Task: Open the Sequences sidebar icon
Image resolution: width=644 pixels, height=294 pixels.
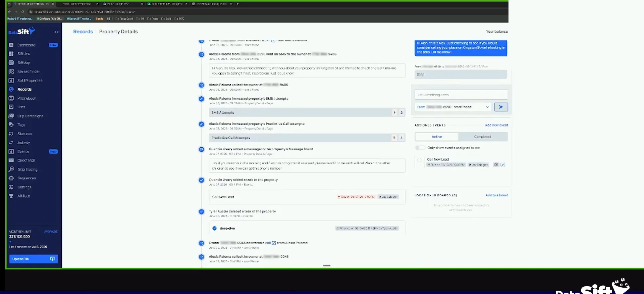Action: coord(11,178)
